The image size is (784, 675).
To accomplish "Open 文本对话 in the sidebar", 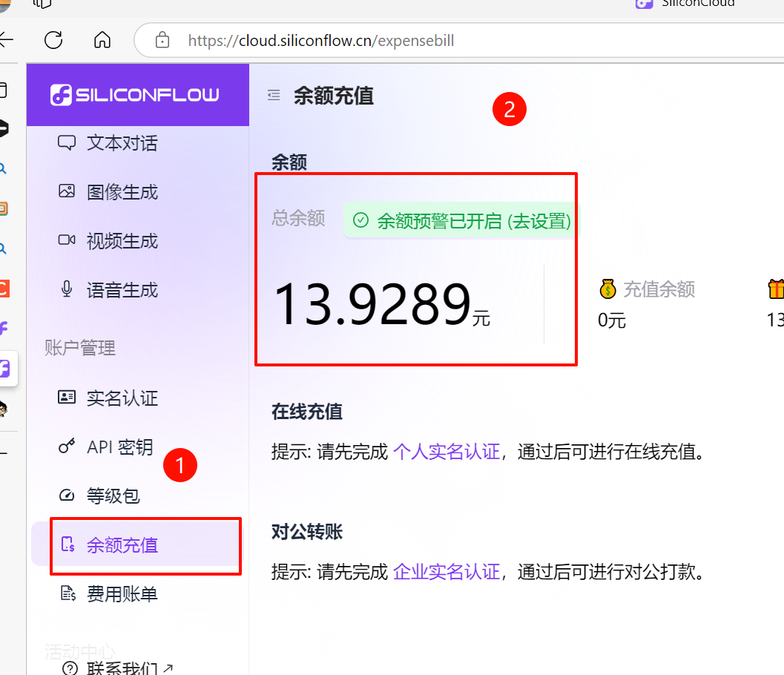I will pos(122,143).
